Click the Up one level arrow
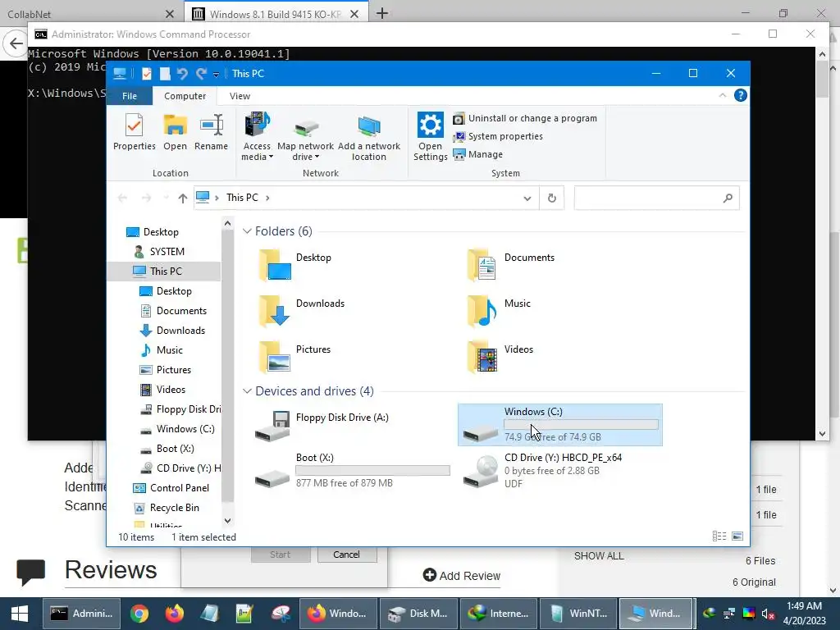This screenshot has height=630, width=840. [x=183, y=199]
